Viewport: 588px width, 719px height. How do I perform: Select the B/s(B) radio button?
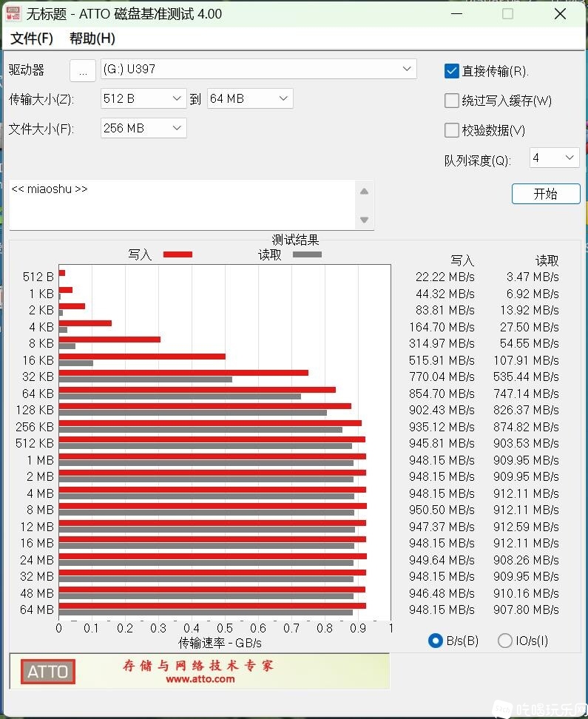(435, 641)
